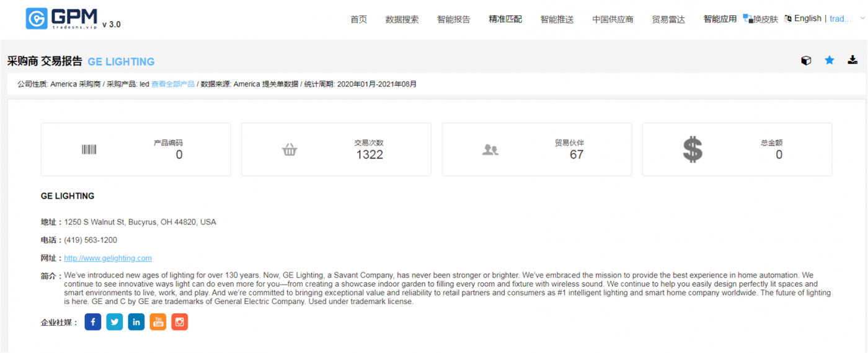Open the 中国供应商 menu
The width and height of the screenshot is (868, 353).
(x=613, y=19)
